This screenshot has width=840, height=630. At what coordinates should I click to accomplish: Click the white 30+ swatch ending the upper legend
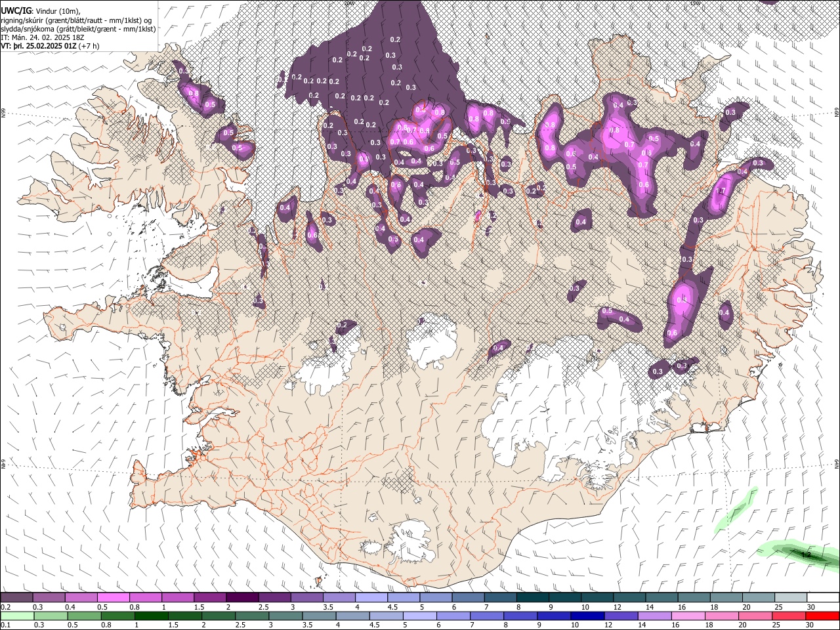click(823, 597)
